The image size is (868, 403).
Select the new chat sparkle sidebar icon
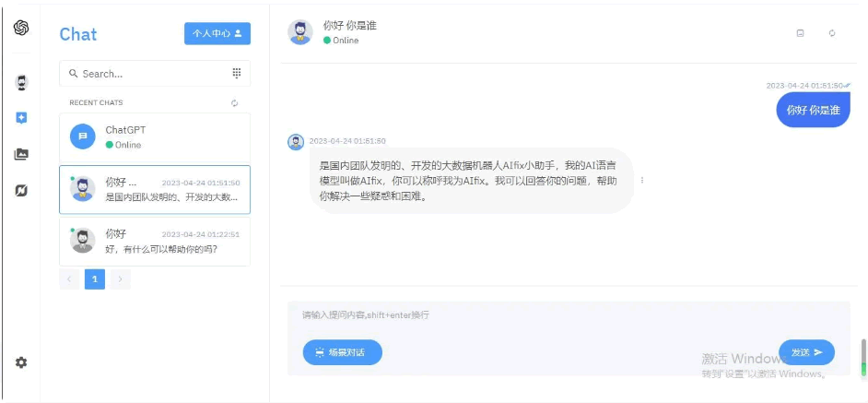coord(21,118)
